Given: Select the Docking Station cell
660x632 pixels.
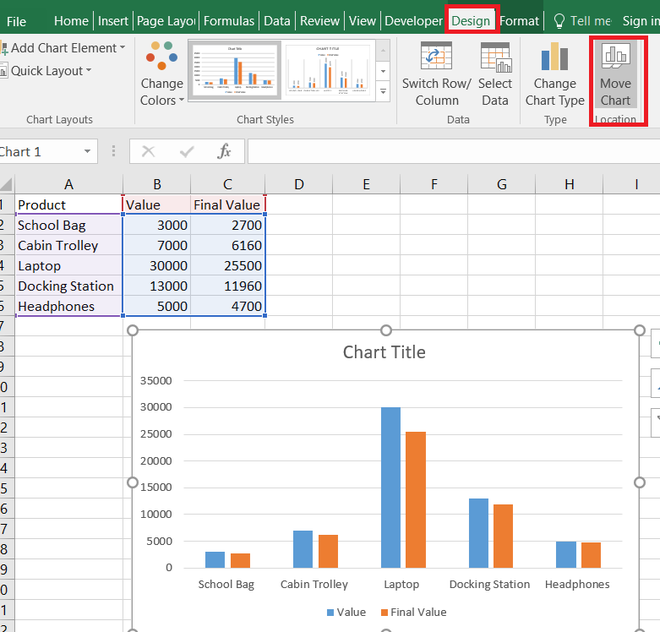Looking at the screenshot, I should point(69,286).
